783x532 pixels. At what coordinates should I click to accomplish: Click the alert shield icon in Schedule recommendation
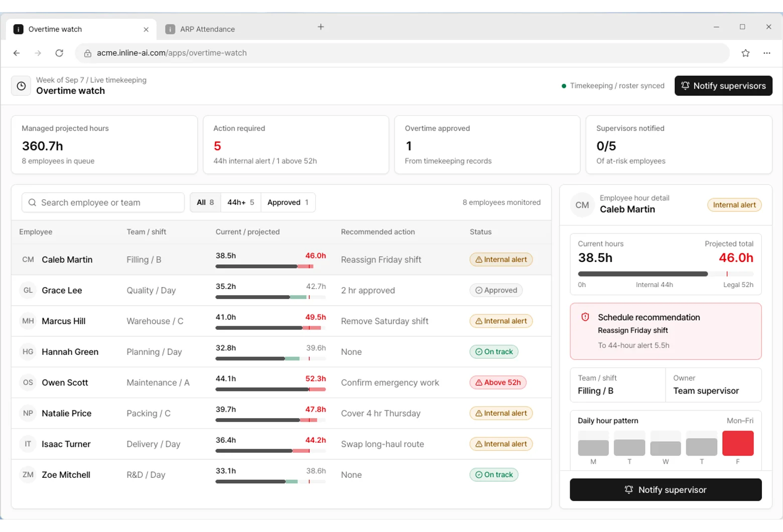tap(585, 317)
